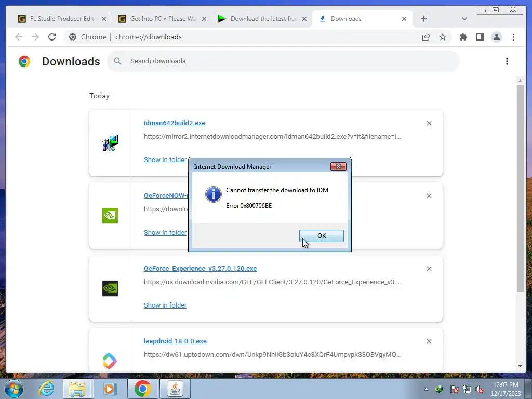The image size is (532, 399).
Task: Open Chrome's three-dot main menu
Action: 513,37
